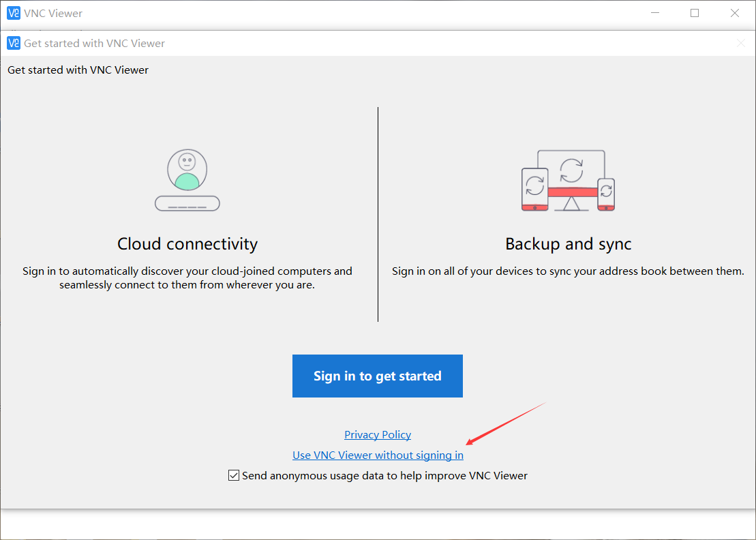Click the Backup and sync heading

(569, 244)
